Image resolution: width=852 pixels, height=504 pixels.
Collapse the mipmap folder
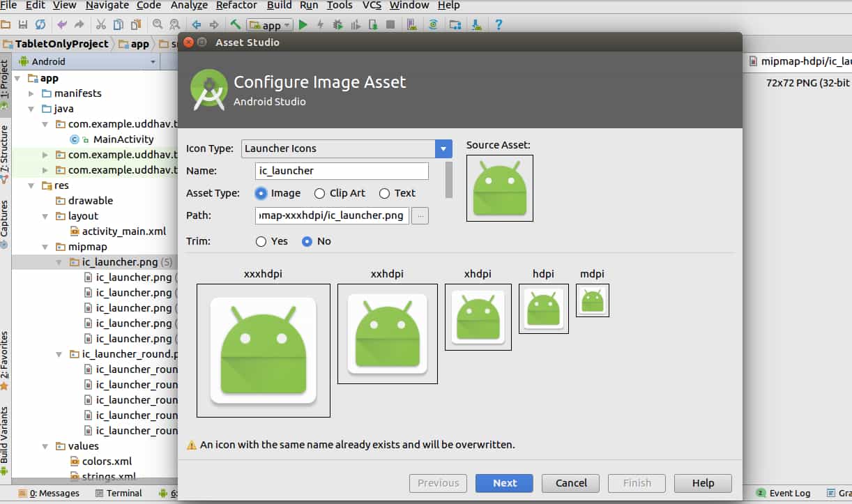tap(45, 247)
